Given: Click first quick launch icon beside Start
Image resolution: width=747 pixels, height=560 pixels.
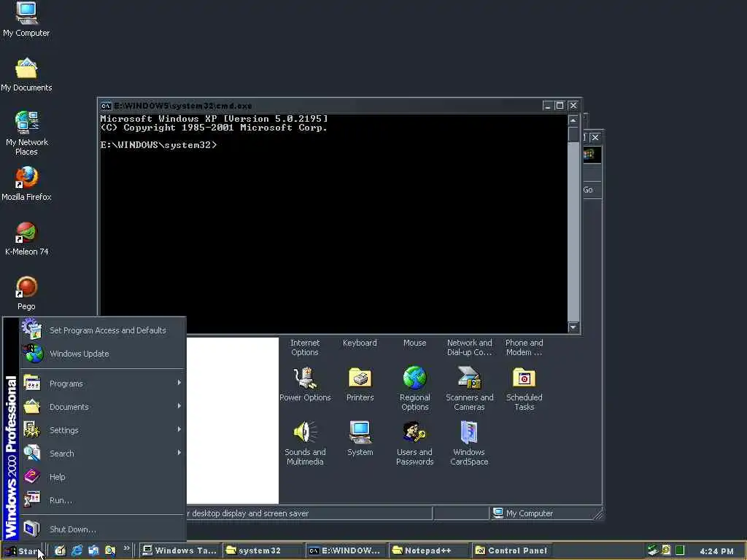Looking at the screenshot, I should click(x=60, y=551).
